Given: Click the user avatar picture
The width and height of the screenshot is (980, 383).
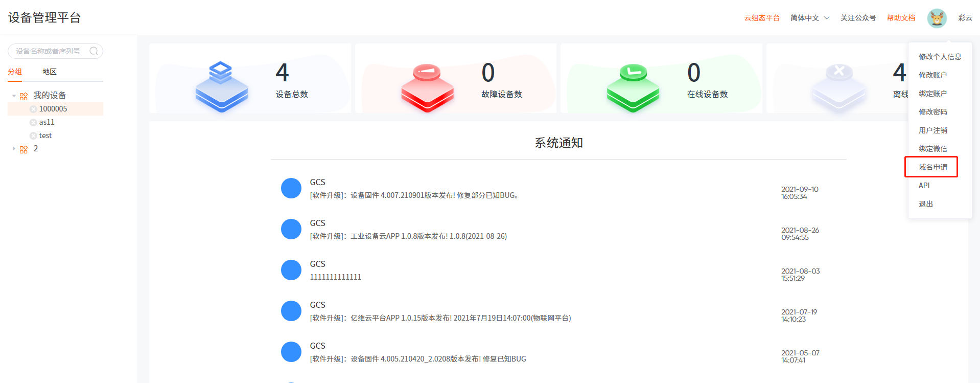Looking at the screenshot, I should [937, 18].
